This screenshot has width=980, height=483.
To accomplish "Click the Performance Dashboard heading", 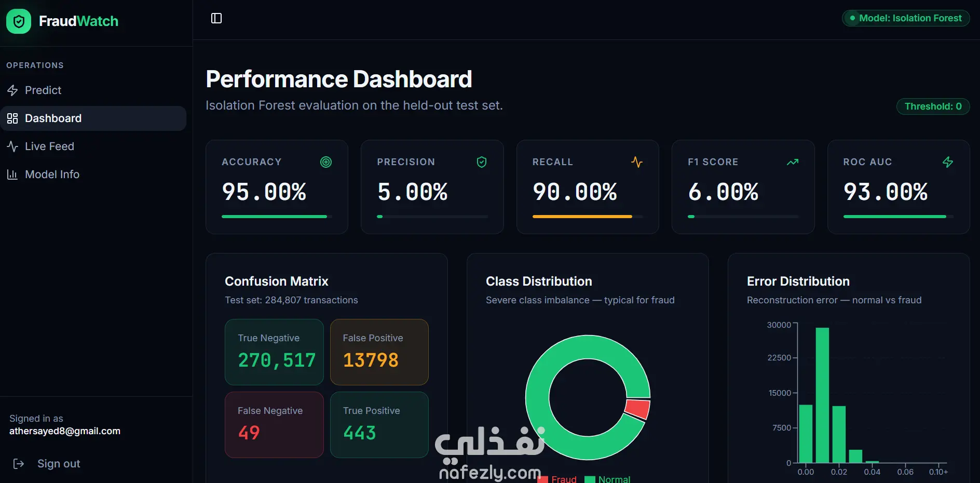I will click(x=339, y=79).
